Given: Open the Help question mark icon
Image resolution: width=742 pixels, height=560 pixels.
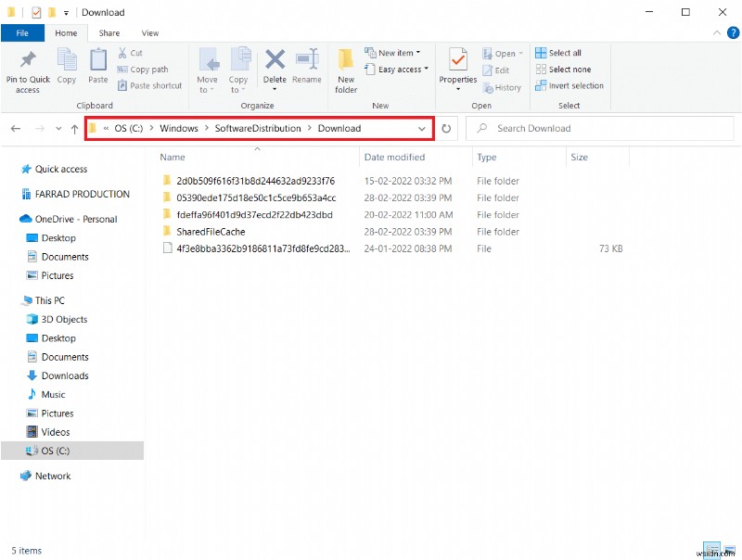Looking at the screenshot, I should [733, 32].
